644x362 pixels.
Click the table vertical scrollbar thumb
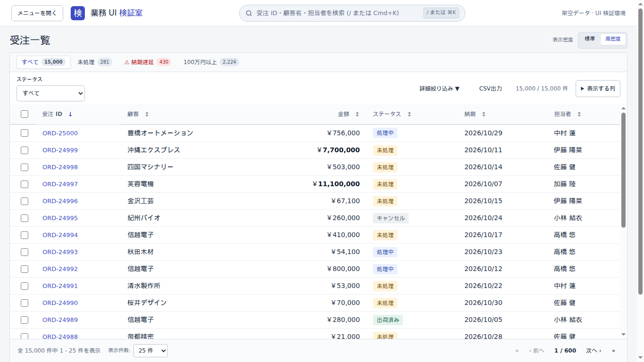point(623,170)
